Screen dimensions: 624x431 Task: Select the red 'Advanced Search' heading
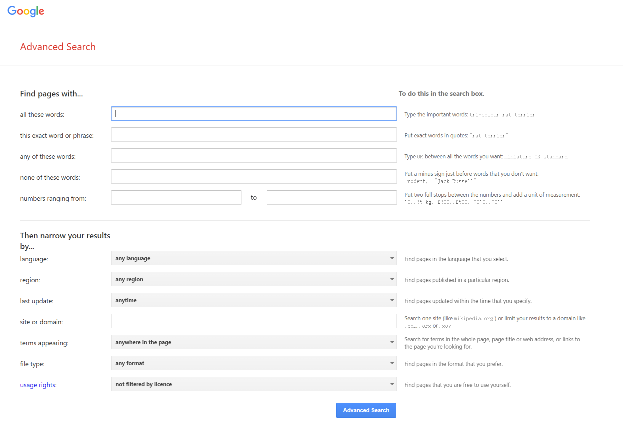pyautogui.click(x=58, y=47)
